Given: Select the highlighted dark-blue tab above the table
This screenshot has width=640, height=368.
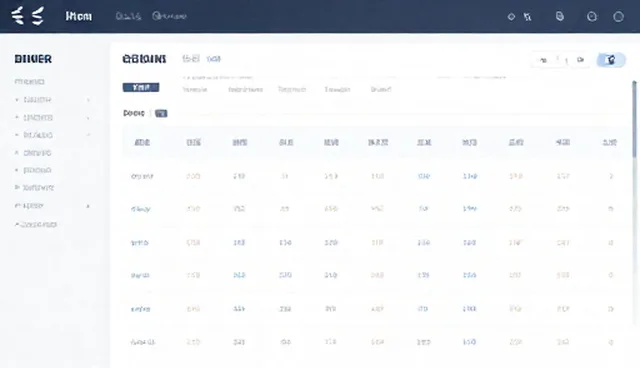Looking at the screenshot, I should [141, 87].
